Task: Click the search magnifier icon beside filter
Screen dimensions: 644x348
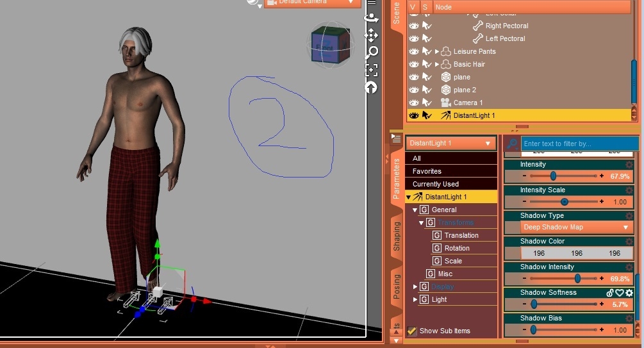Action: click(x=512, y=144)
